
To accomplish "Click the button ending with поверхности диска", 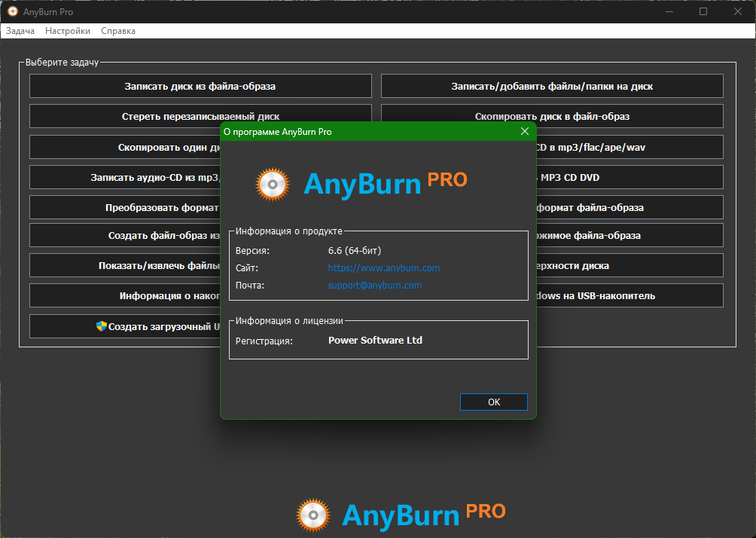I will coord(629,265).
